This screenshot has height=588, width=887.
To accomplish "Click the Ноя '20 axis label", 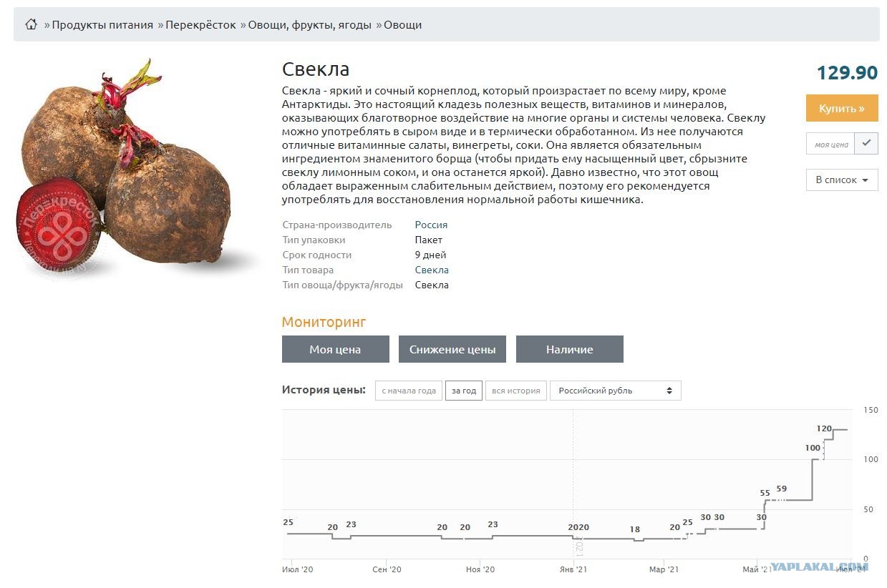I will pyautogui.click(x=480, y=569).
